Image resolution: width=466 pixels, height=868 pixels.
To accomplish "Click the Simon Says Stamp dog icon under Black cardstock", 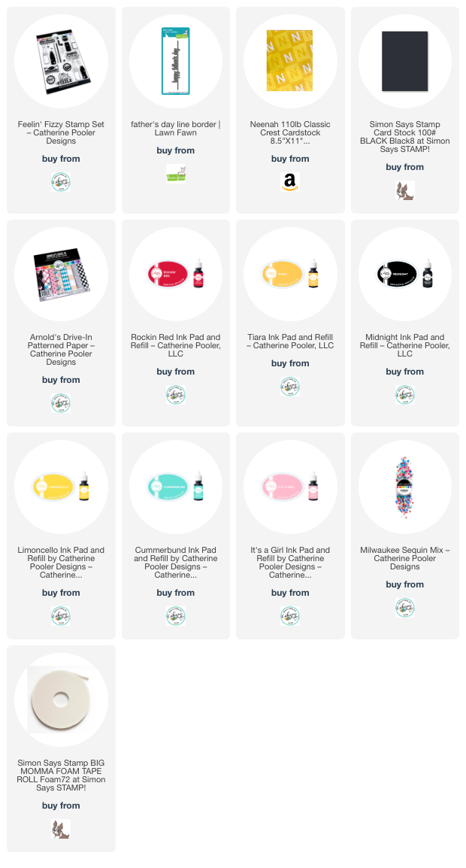I will tap(405, 190).
